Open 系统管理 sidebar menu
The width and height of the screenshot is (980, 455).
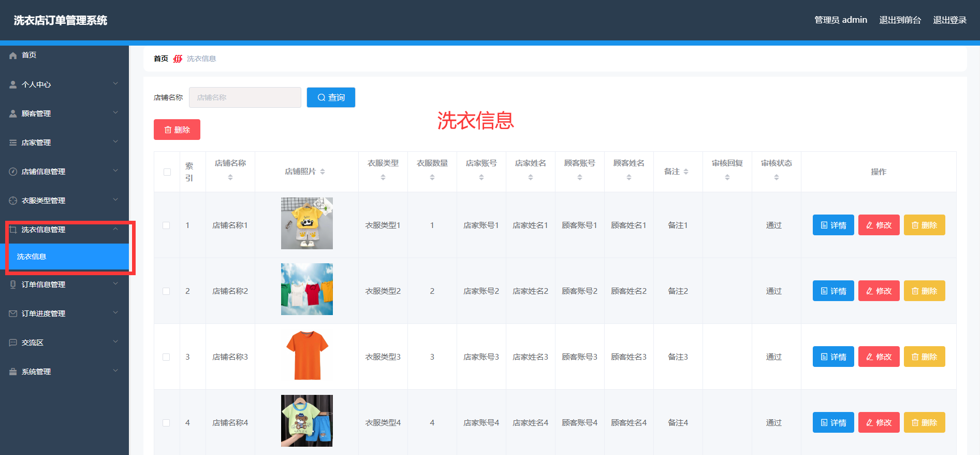(64, 372)
